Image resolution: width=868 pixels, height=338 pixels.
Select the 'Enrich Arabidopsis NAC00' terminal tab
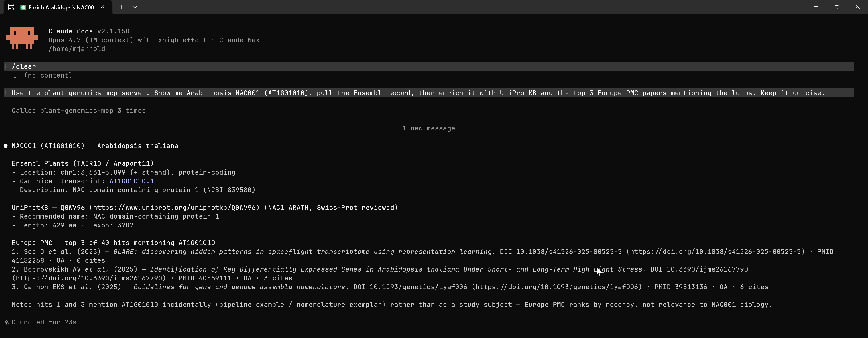point(57,7)
